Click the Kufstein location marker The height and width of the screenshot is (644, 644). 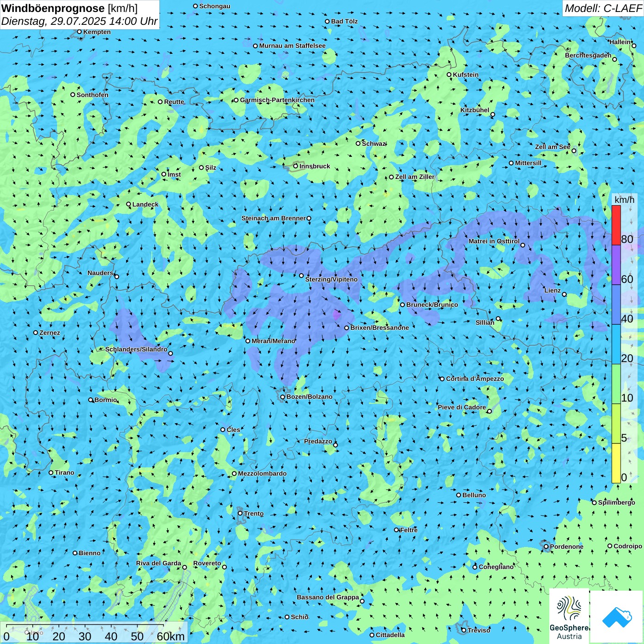pos(449,75)
